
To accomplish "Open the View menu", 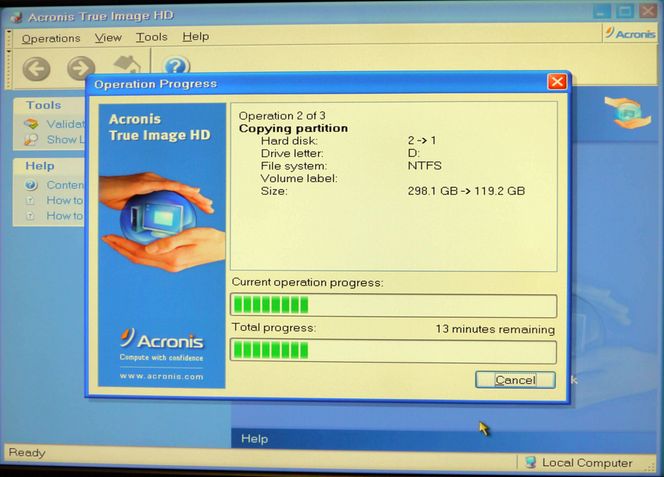I will (108, 38).
